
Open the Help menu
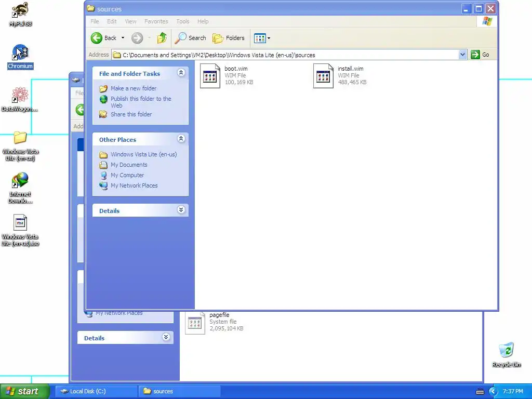(203, 21)
